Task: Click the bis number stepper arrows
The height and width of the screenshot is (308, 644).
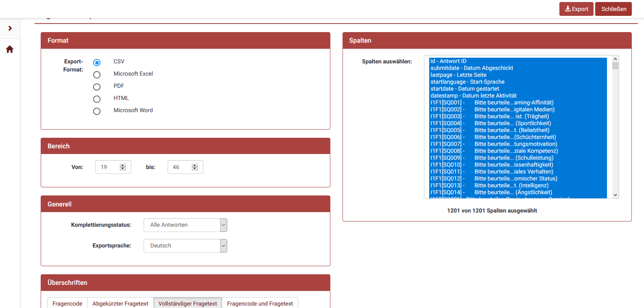Action: tap(195, 167)
